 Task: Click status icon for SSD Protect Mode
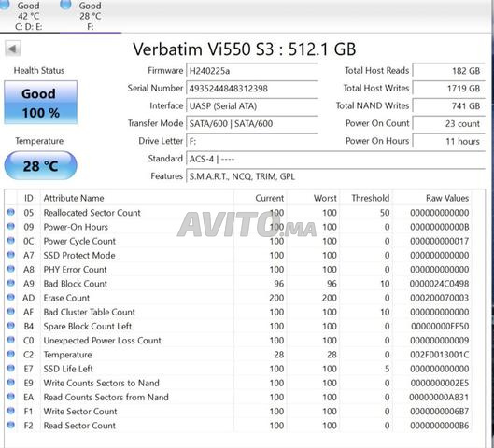coord(10,255)
